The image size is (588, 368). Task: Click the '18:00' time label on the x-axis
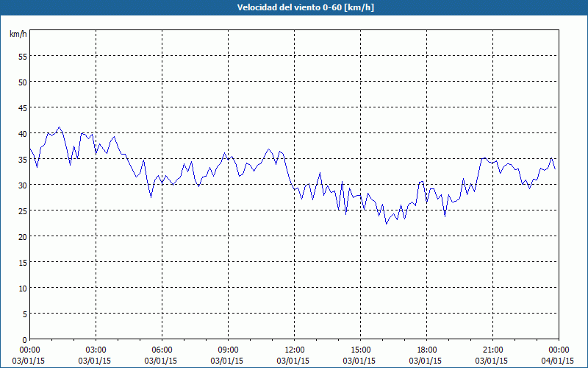(x=427, y=350)
